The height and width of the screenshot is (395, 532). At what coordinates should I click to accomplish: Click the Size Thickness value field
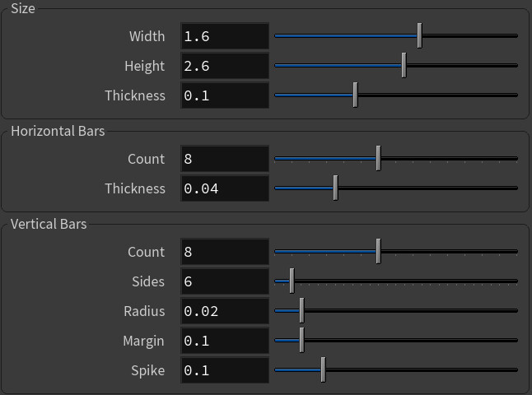click(x=225, y=95)
